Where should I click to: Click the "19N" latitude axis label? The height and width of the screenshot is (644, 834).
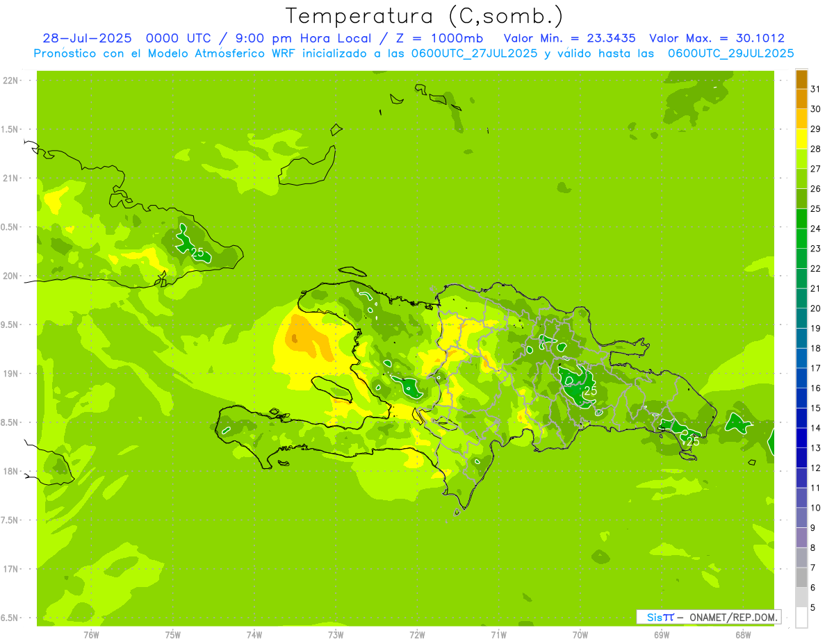[x=11, y=373]
